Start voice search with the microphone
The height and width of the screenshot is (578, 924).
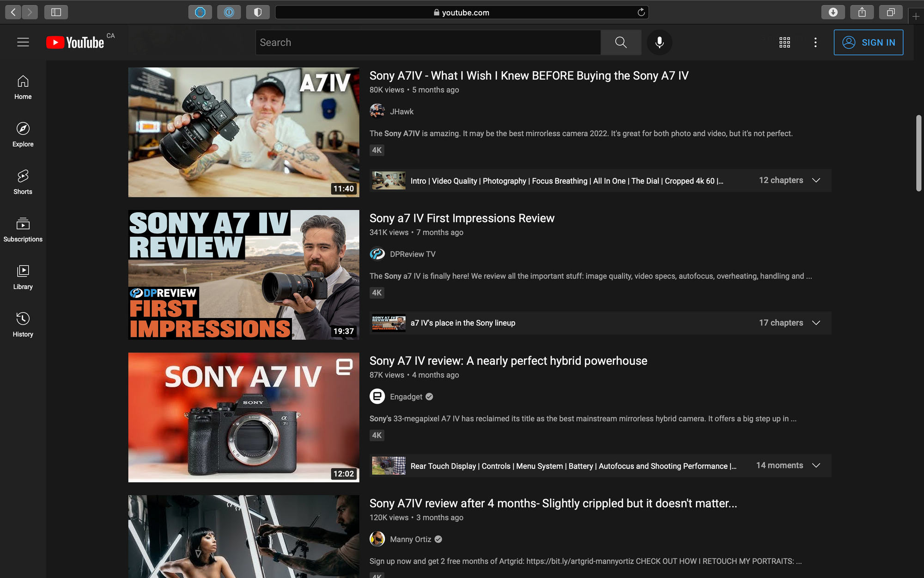pyautogui.click(x=659, y=42)
